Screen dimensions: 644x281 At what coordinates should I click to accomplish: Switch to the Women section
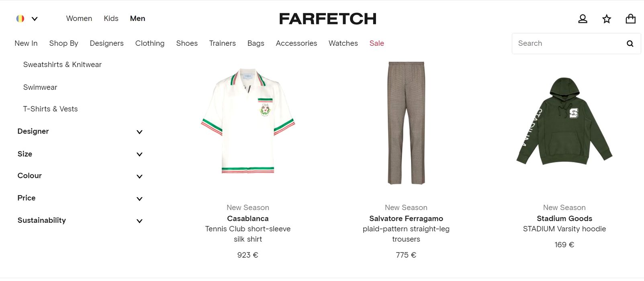[x=79, y=18]
